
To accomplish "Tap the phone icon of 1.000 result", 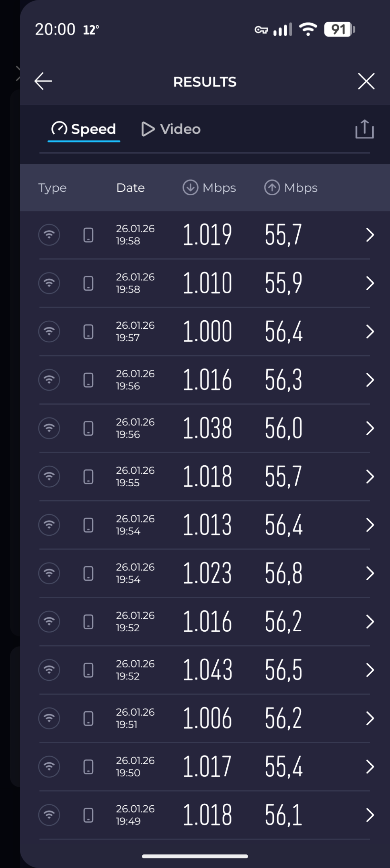I will (x=88, y=332).
